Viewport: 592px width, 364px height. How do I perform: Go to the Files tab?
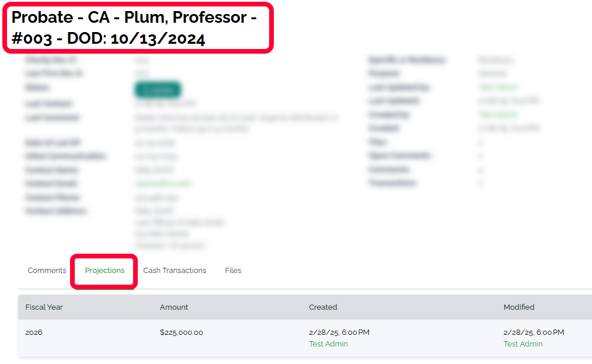[x=233, y=271]
